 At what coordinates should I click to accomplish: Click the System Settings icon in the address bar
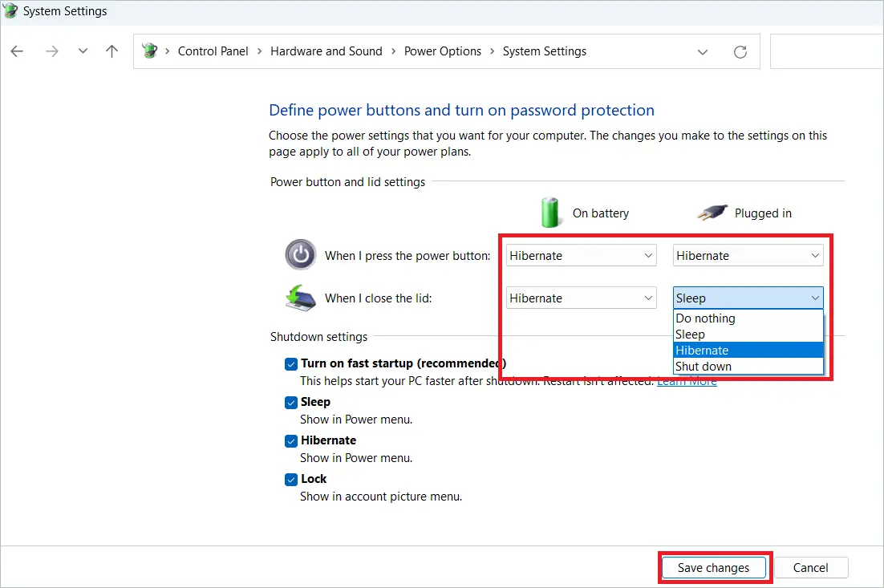[150, 50]
